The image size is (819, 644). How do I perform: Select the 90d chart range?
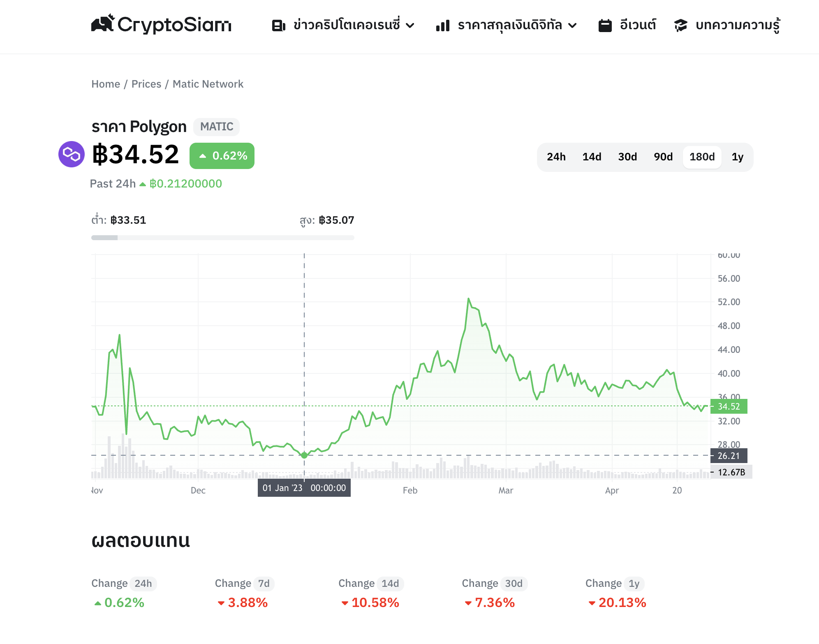pos(664,157)
